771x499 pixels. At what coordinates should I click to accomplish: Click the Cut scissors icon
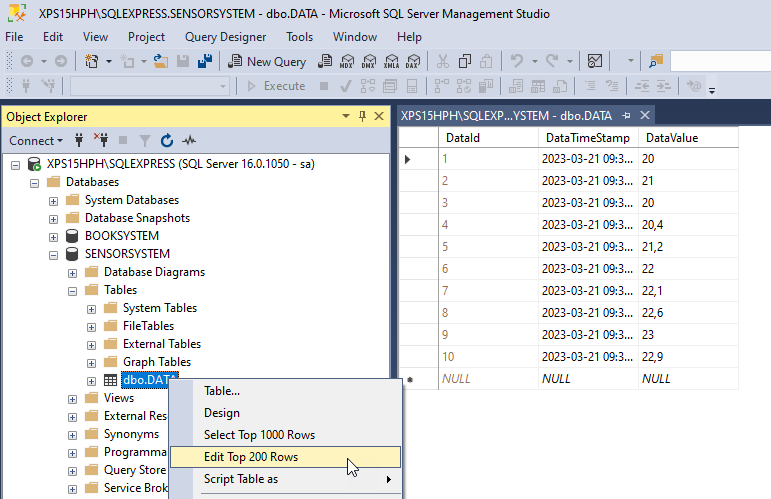coord(443,61)
